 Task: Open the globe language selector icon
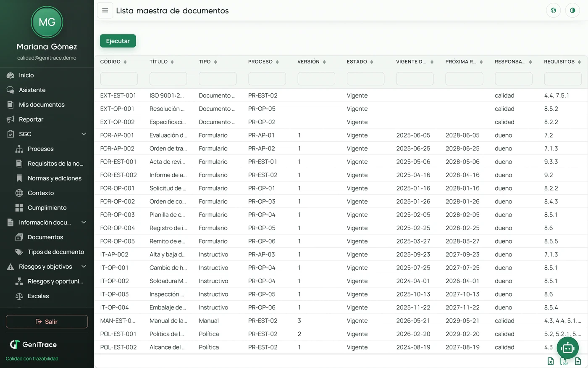tap(554, 11)
